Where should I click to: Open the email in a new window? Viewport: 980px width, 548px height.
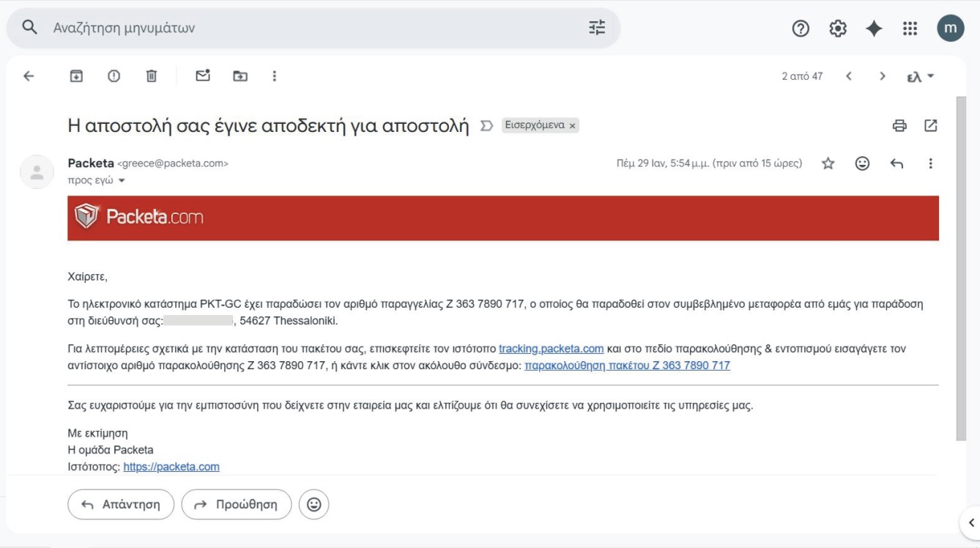[x=931, y=126]
